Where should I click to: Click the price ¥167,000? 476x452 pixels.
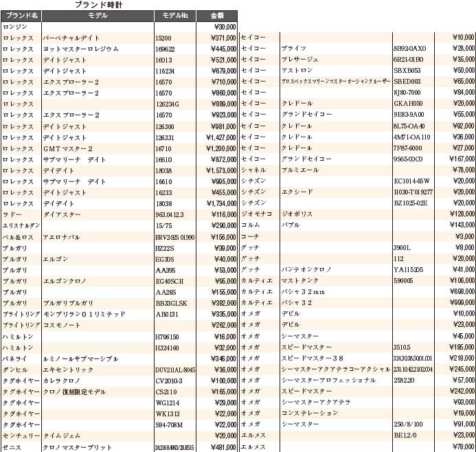click(462, 159)
